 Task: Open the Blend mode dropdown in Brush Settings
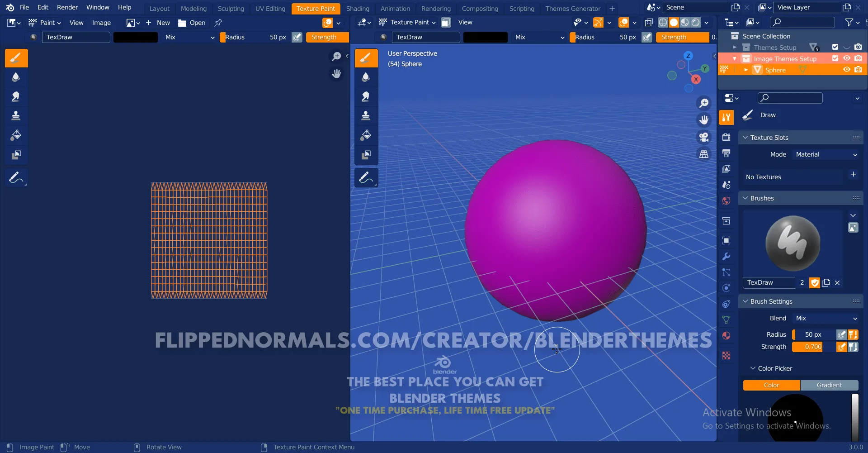click(825, 318)
